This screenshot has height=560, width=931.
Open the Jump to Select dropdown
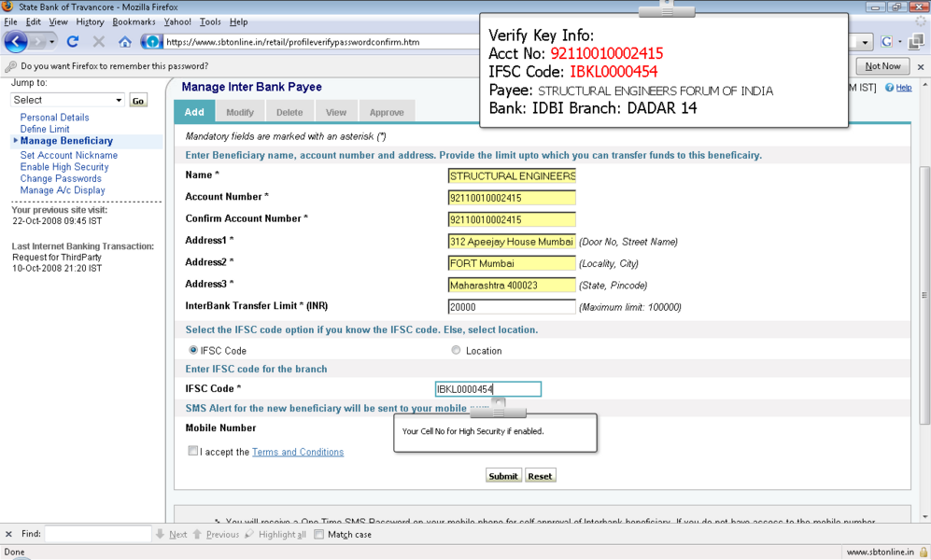tap(68, 100)
